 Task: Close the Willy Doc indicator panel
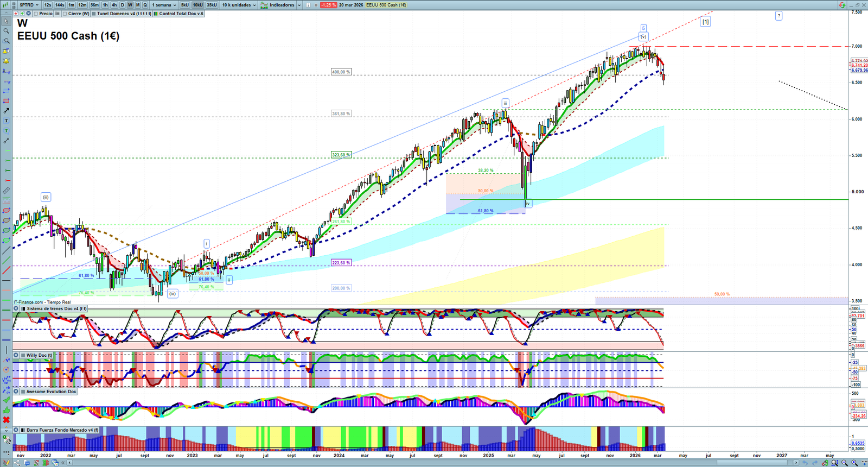click(16, 355)
